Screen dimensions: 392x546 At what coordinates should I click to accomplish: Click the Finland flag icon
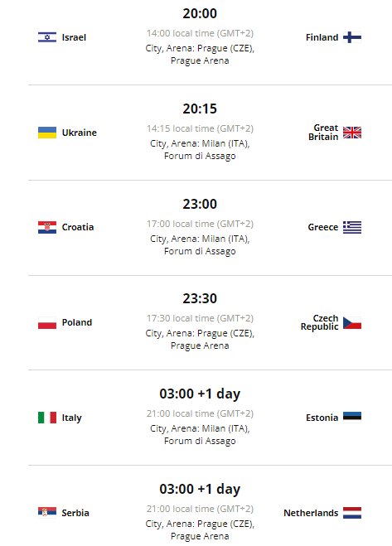tap(352, 37)
